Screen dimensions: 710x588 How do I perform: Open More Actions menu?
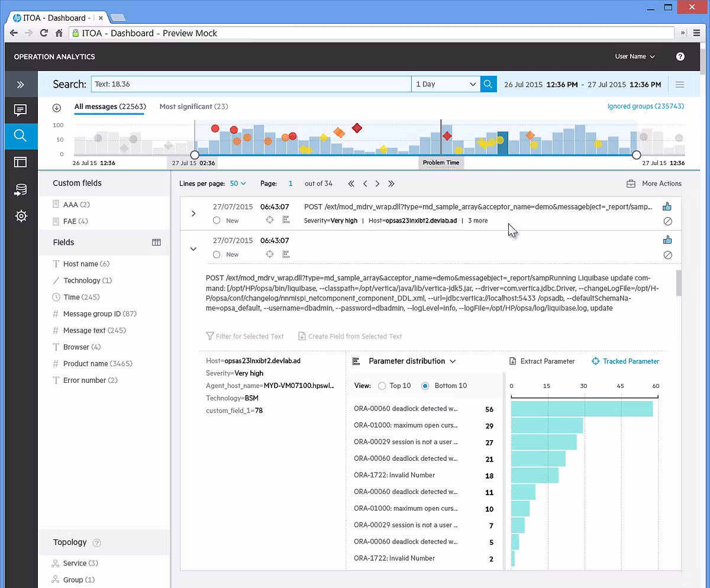click(654, 184)
